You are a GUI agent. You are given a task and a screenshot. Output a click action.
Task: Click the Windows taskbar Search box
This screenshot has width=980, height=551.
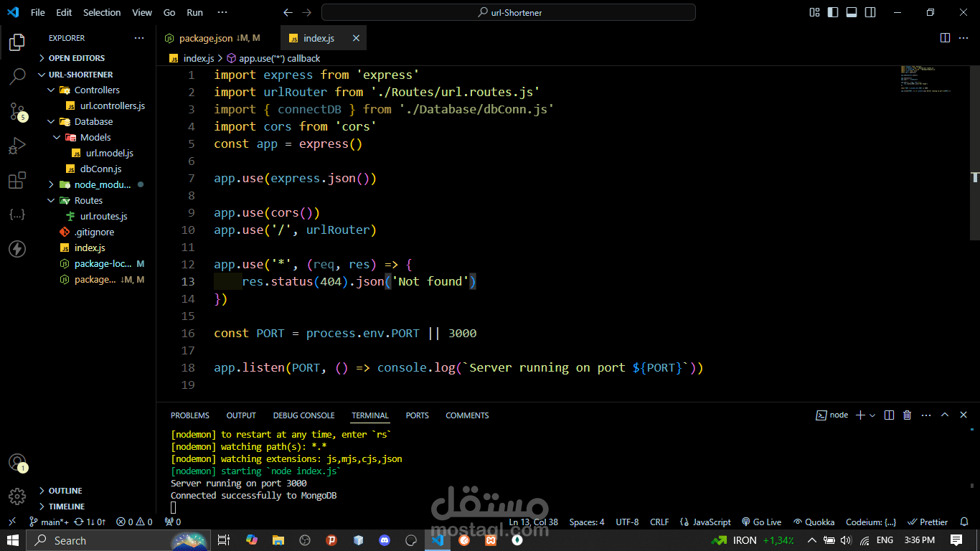click(118, 540)
